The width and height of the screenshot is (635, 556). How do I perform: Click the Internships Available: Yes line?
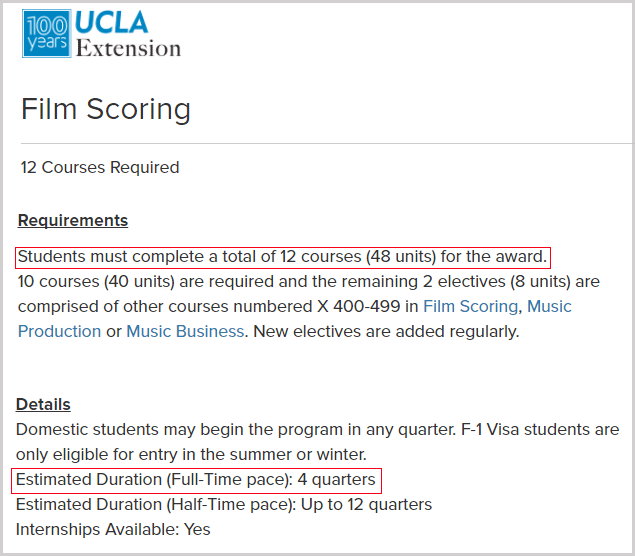click(113, 530)
